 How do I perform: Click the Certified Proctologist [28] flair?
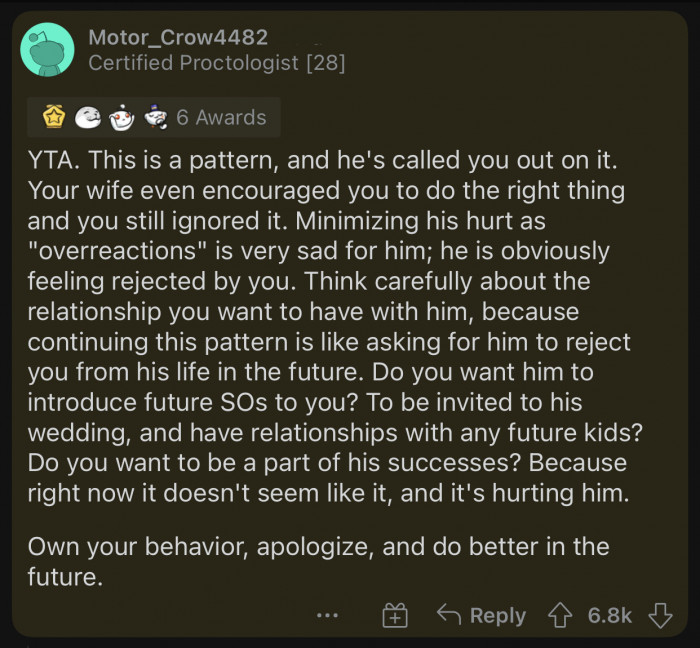tap(216, 63)
